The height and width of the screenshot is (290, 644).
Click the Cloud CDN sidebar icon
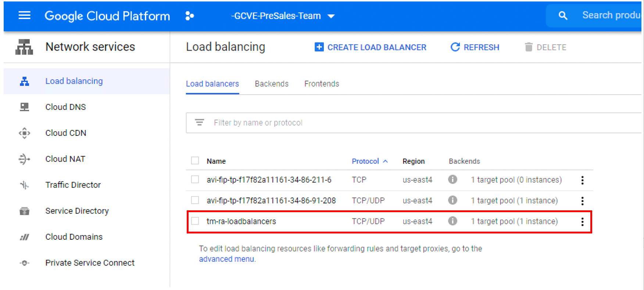pos(24,133)
